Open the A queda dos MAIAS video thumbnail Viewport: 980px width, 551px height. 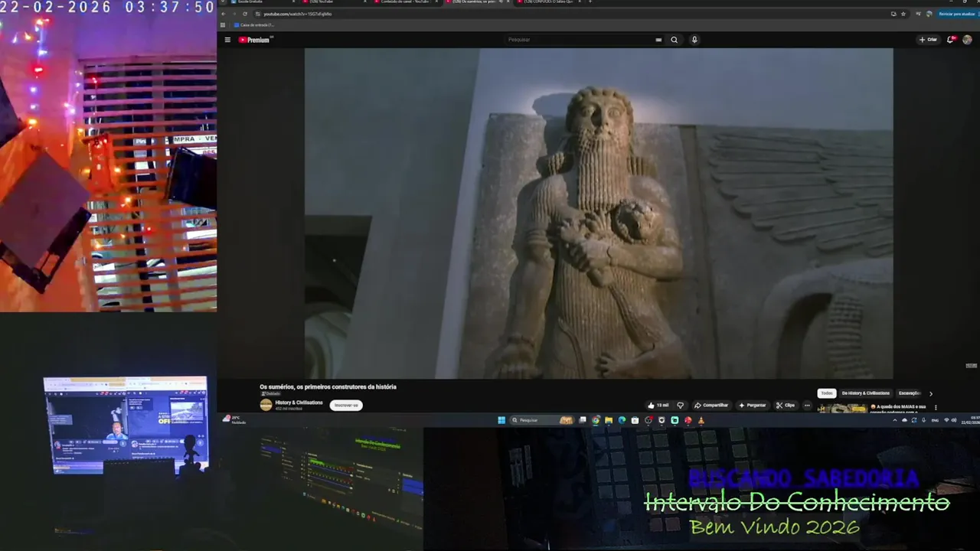point(842,409)
